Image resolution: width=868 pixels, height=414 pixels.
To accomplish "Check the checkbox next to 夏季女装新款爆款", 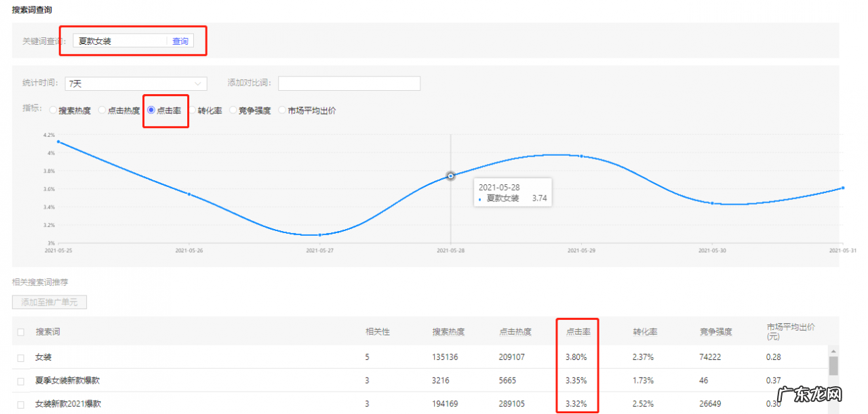I will pyautogui.click(x=20, y=380).
